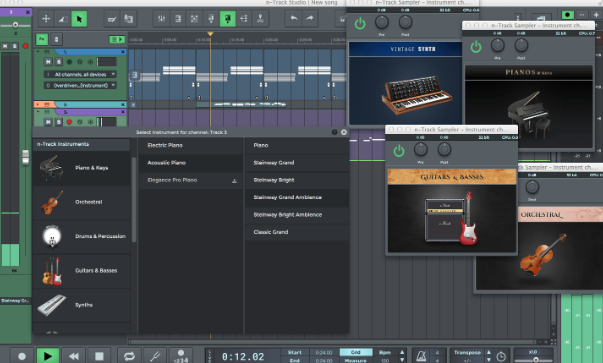Select Guitars & Basses category
This screenshot has height=363, width=603.
pyautogui.click(x=82, y=270)
